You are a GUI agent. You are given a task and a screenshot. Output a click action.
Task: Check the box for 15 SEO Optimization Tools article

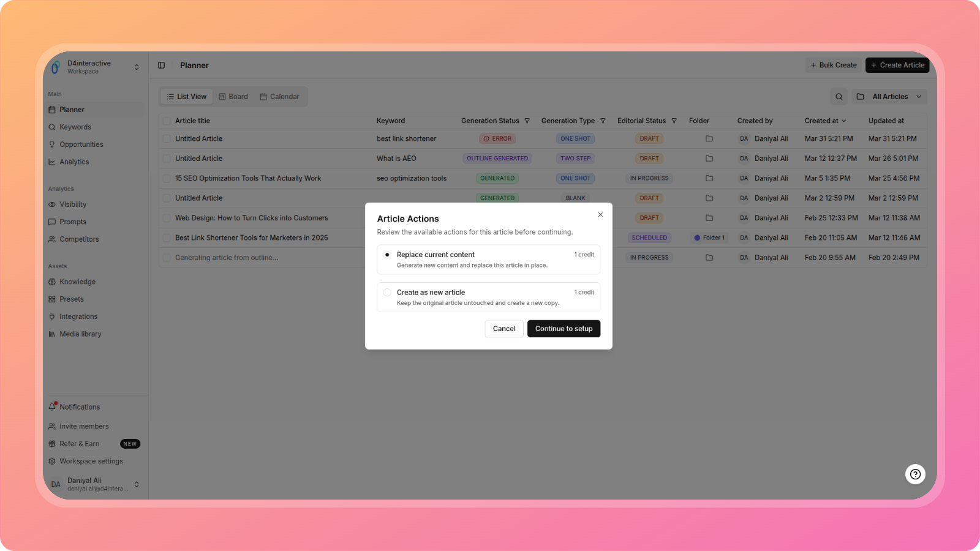click(x=167, y=179)
